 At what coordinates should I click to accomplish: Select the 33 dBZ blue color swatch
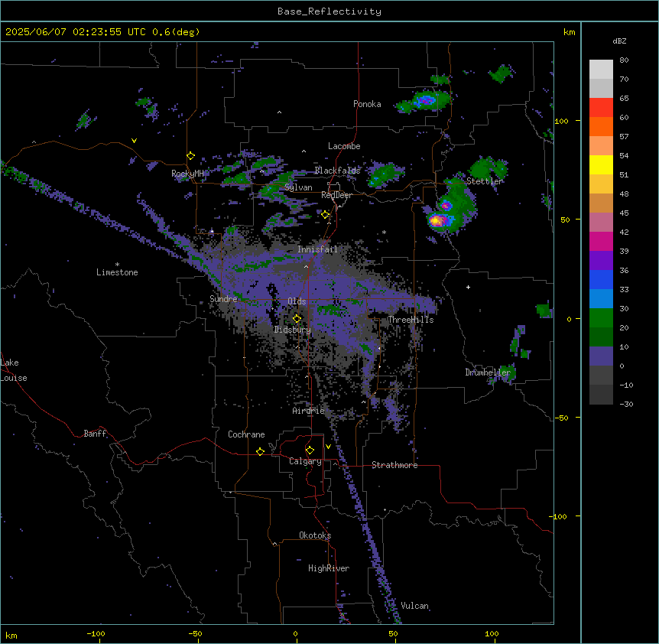click(601, 279)
